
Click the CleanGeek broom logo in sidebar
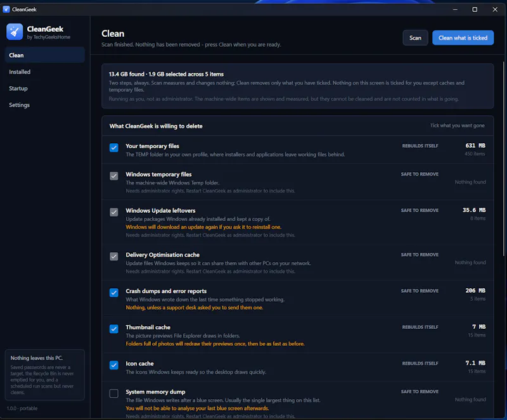[x=15, y=32]
